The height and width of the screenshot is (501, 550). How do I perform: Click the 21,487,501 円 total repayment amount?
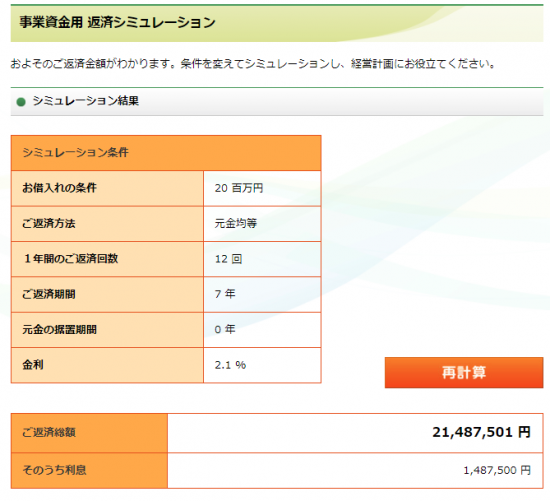click(481, 433)
